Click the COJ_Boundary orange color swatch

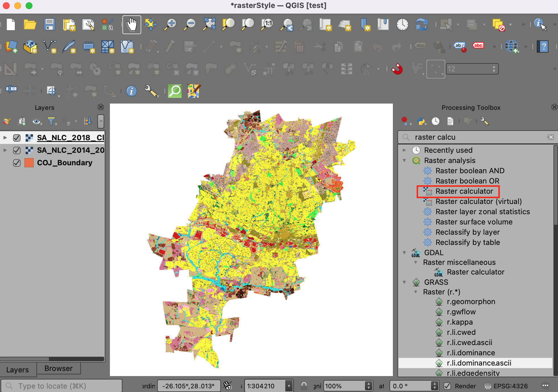(x=29, y=163)
